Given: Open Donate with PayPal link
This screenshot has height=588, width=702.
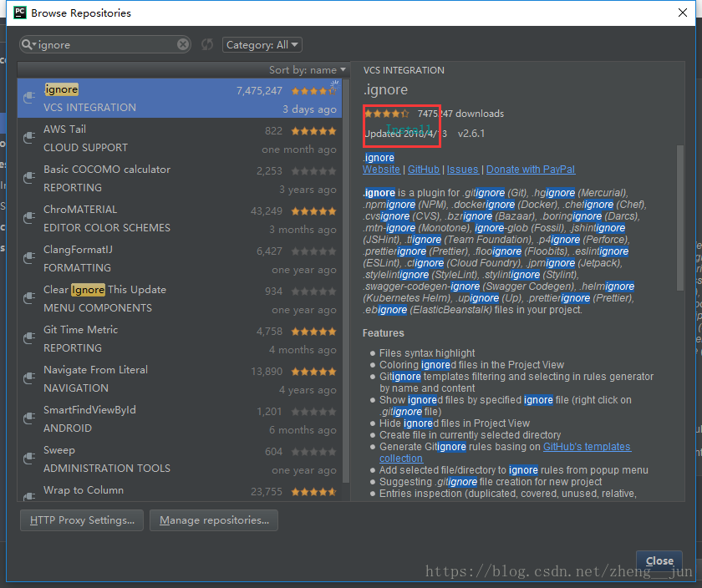Looking at the screenshot, I should coord(531,170).
